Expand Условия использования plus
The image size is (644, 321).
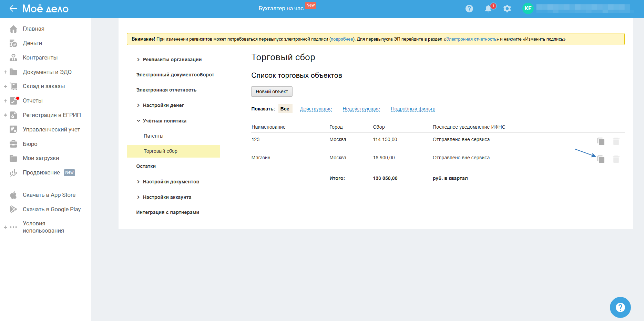tap(5, 227)
